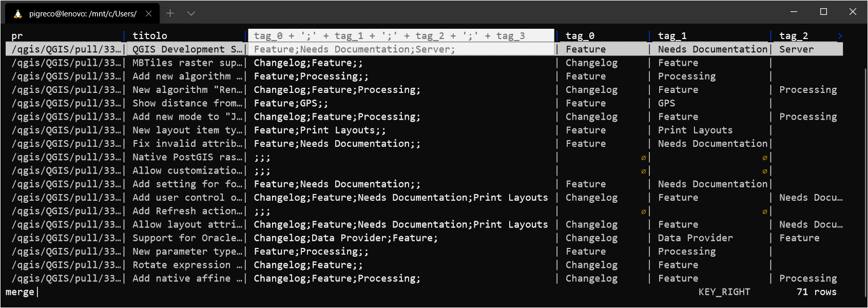Select the concatenated tag expression column header
Image resolution: width=868 pixels, height=308 pixels.
pyautogui.click(x=389, y=36)
